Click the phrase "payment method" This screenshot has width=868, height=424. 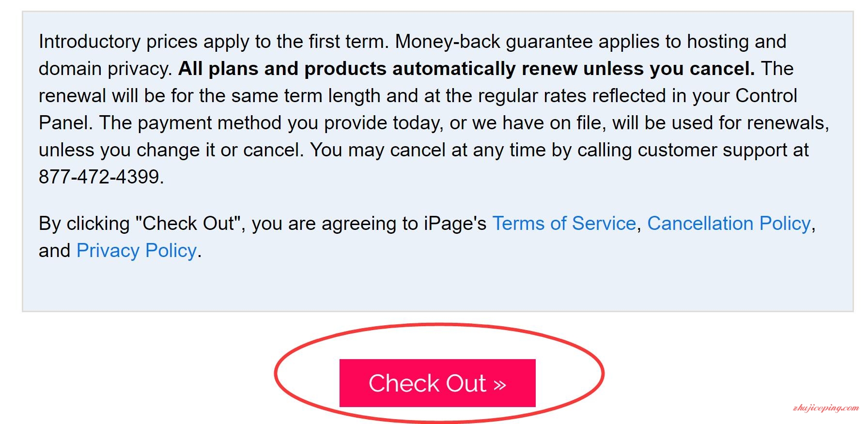pyautogui.click(x=209, y=123)
